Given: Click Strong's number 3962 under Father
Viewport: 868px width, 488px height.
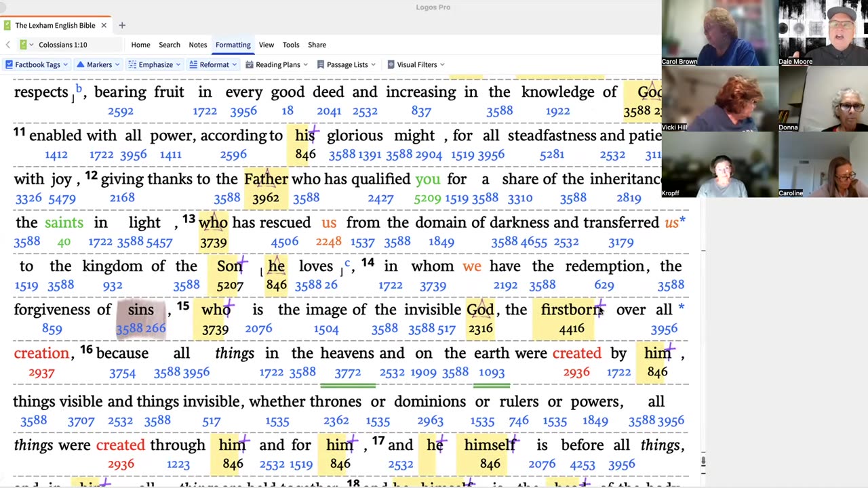Looking at the screenshot, I should click(266, 199).
